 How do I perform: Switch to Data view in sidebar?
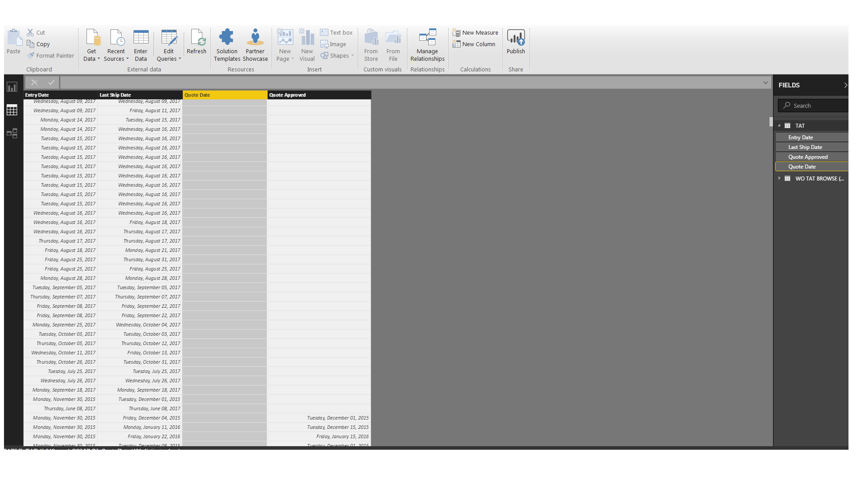coord(12,110)
